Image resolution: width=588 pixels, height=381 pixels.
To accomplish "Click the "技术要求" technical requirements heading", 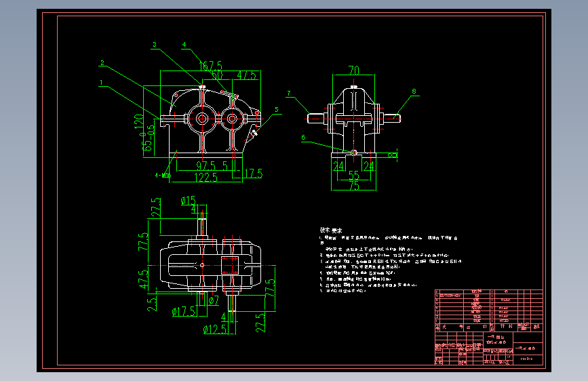I will point(331,230).
